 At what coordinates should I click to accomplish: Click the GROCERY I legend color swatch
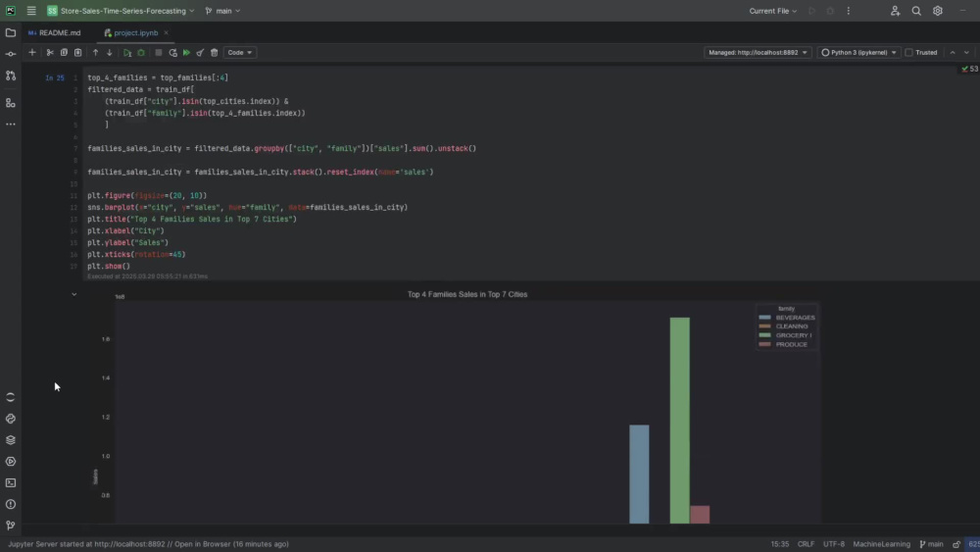click(765, 335)
